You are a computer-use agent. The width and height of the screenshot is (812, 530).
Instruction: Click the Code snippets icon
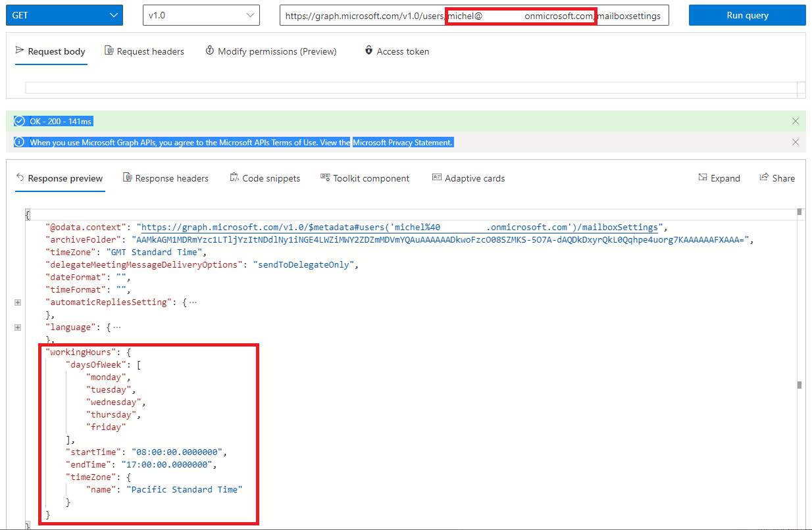click(234, 177)
